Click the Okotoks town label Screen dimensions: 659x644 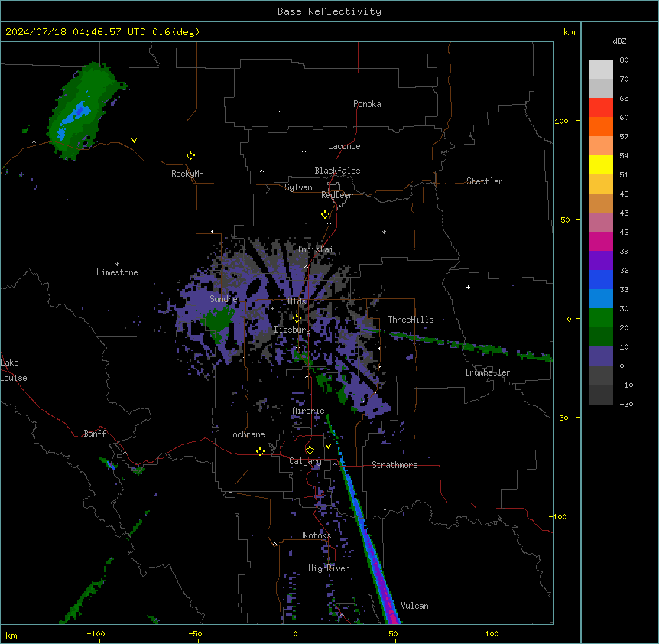315,535
